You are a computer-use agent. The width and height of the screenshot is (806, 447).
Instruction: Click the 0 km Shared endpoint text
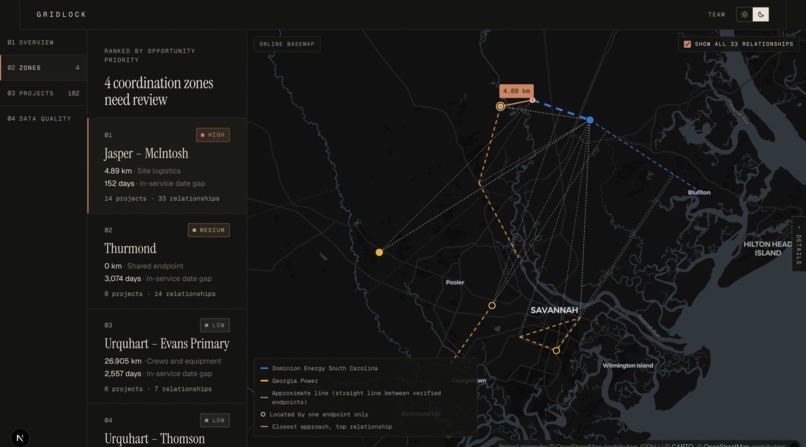tap(144, 266)
